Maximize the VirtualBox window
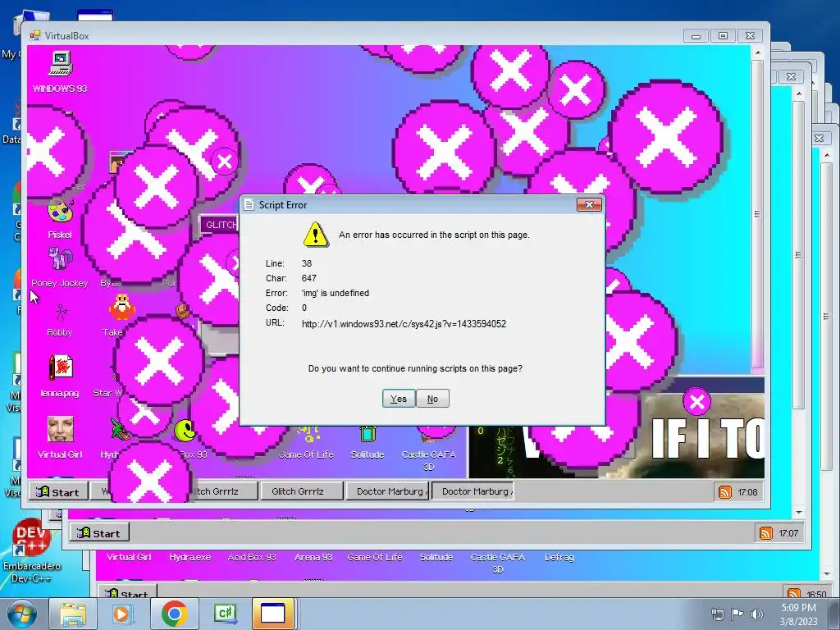This screenshot has height=630, width=840. 723,36
